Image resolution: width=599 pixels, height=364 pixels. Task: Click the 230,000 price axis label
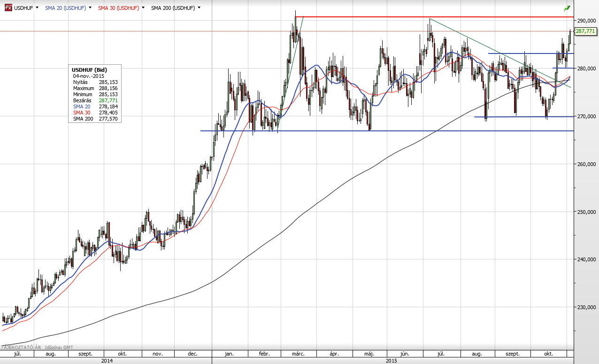point(587,307)
